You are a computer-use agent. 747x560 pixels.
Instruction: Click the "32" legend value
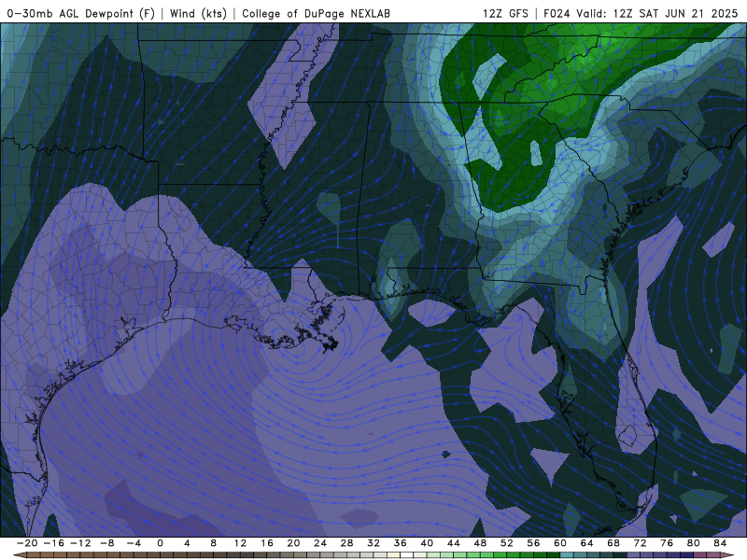[x=373, y=543]
